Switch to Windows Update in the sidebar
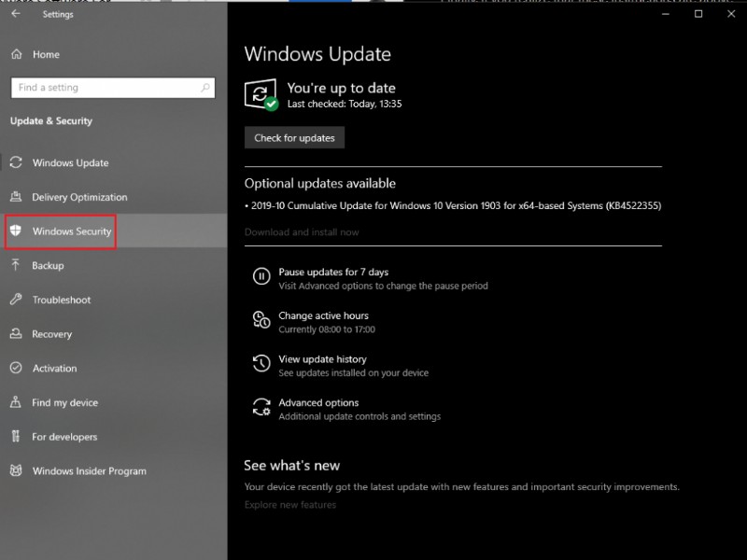The image size is (747, 560). [16, 162]
